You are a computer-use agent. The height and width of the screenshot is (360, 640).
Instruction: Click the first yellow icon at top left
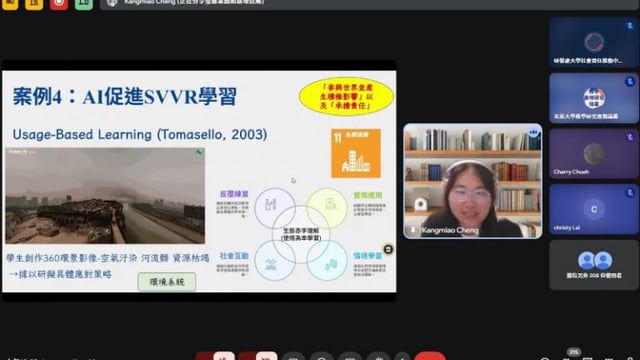tap(10, 4)
